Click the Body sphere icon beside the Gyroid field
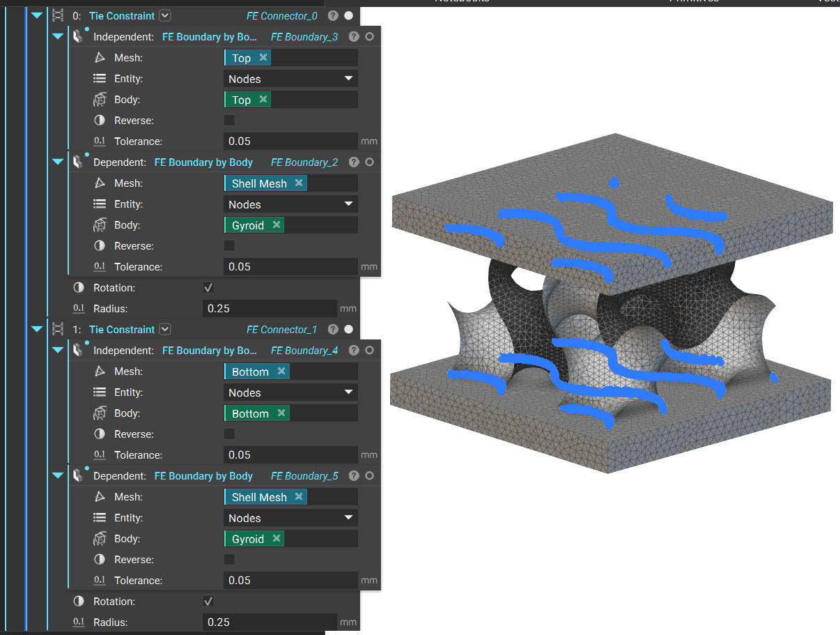Image resolution: width=840 pixels, height=635 pixels. coord(99,224)
